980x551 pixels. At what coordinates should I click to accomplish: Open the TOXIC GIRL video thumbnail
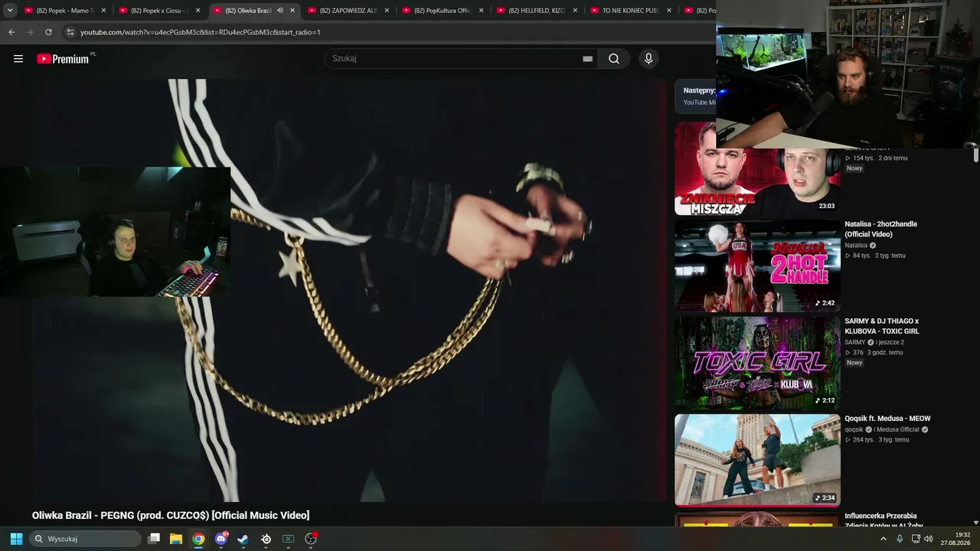pos(757,364)
